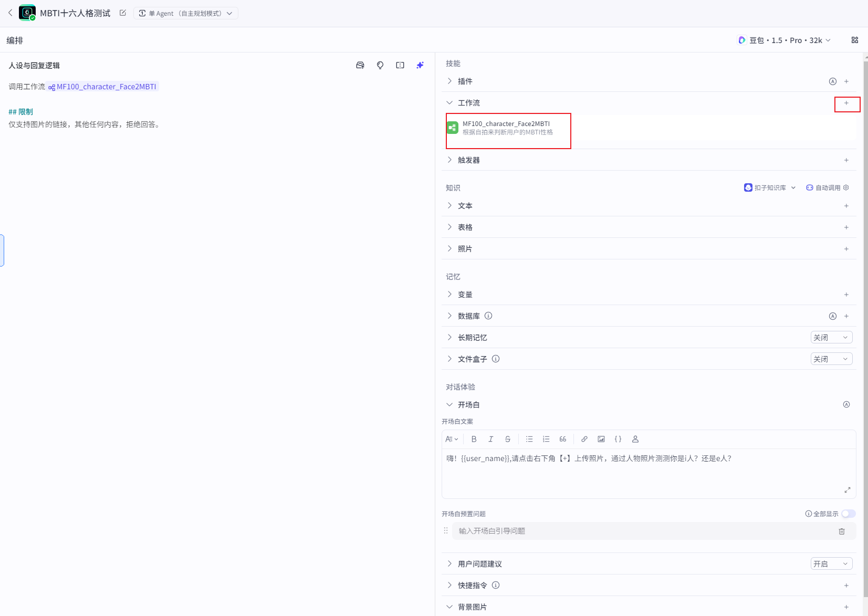Open the 自动调用 settings
This screenshot has width=868, height=616.
828,187
